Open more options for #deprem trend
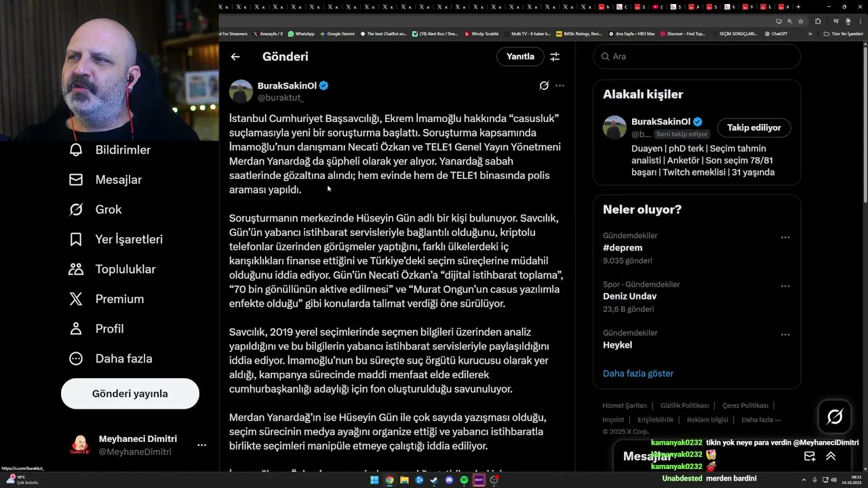Image resolution: width=868 pixels, height=488 pixels. [785, 237]
